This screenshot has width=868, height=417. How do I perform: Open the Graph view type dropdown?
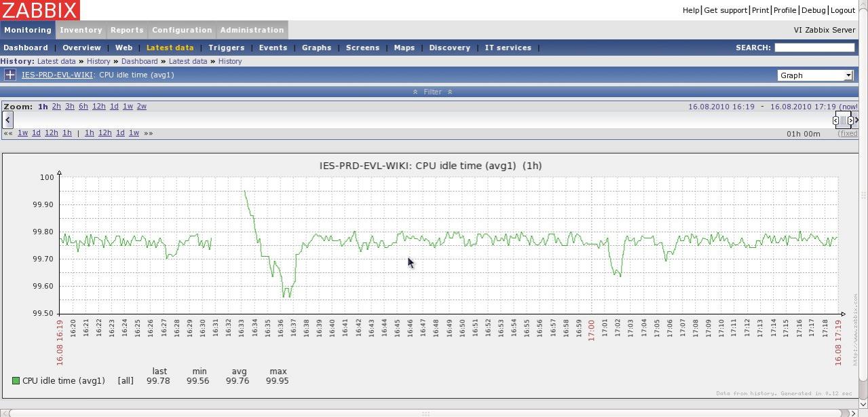pos(814,75)
